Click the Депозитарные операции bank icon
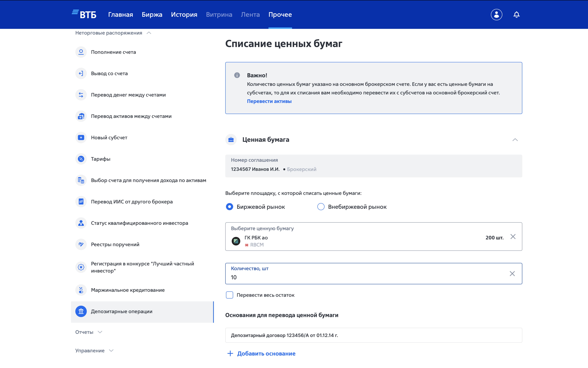Image resolution: width=588 pixels, height=368 pixels. (x=81, y=311)
